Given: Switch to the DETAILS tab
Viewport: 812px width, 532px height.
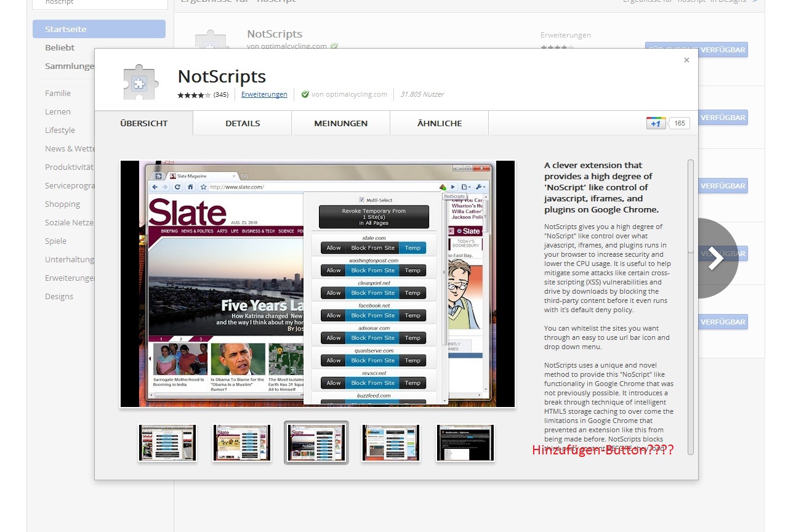Looking at the screenshot, I should (x=243, y=123).
